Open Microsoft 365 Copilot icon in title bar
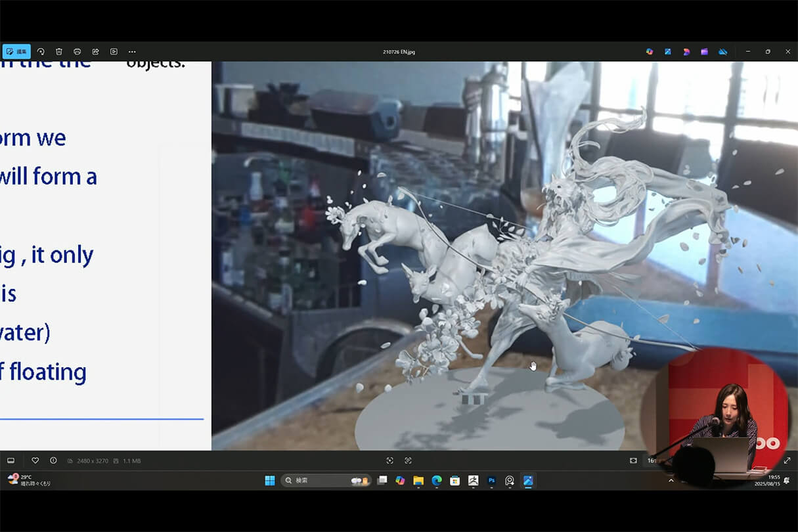The image size is (798, 532). point(650,51)
